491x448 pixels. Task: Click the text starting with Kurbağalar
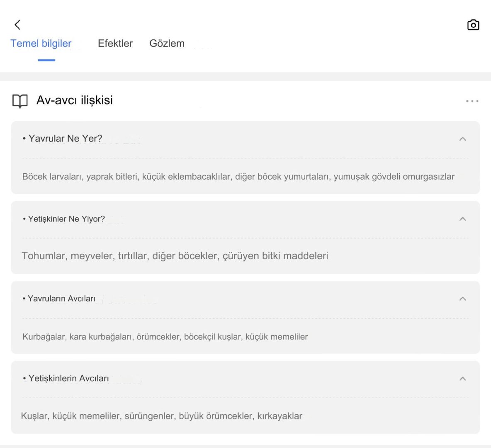pyautogui.click(x=165, y=337)
